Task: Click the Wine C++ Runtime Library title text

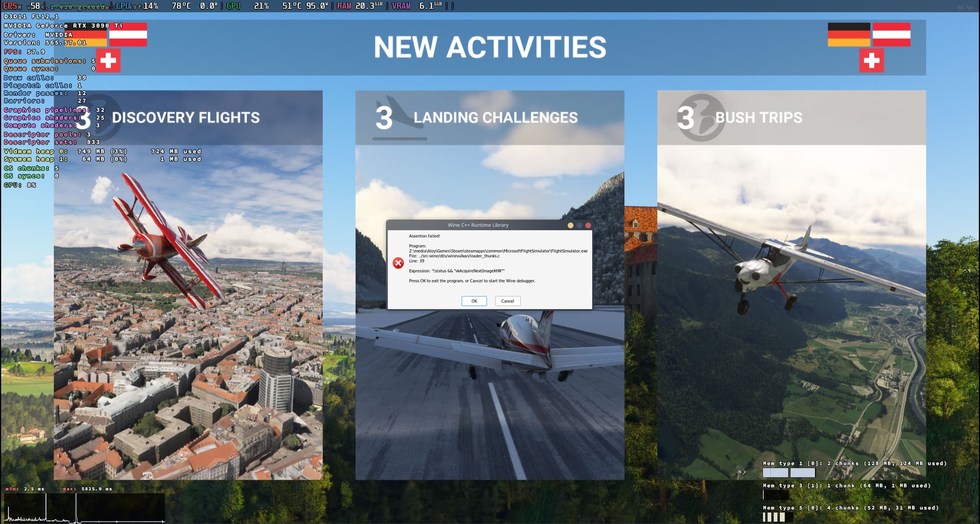Action: tap(478, 225)
